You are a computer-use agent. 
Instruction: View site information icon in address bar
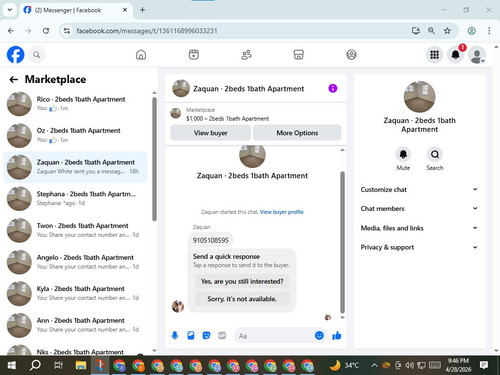(67, 31)
